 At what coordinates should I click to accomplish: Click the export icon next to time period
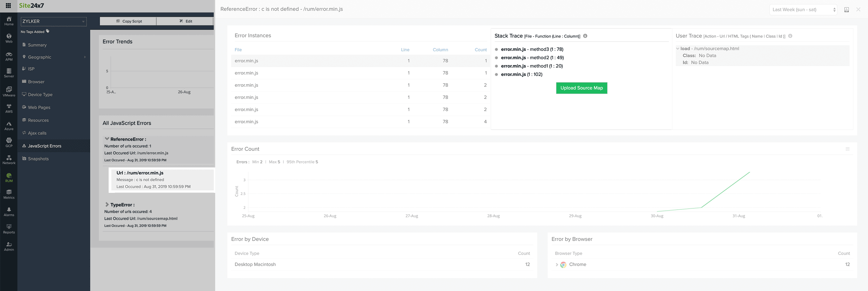(x=846, y=10)
